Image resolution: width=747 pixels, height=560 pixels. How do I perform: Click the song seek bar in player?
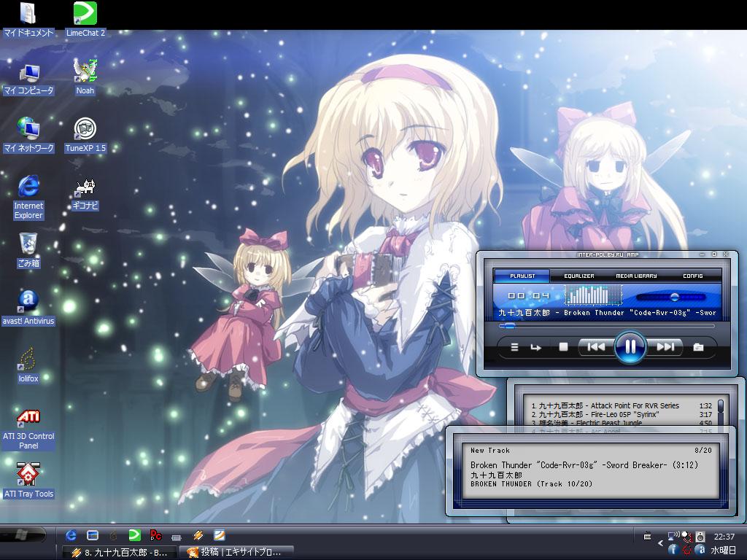(x=606, y=326)
